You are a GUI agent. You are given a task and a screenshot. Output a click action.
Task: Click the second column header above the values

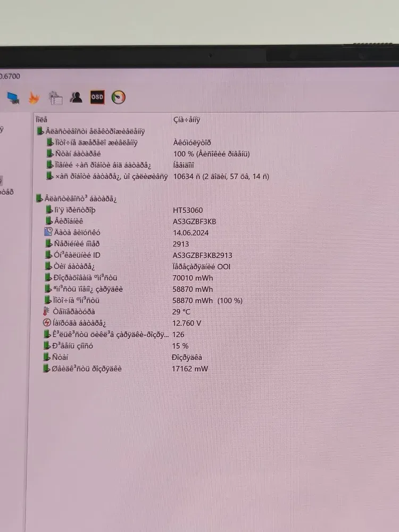[x=187, y=120]
